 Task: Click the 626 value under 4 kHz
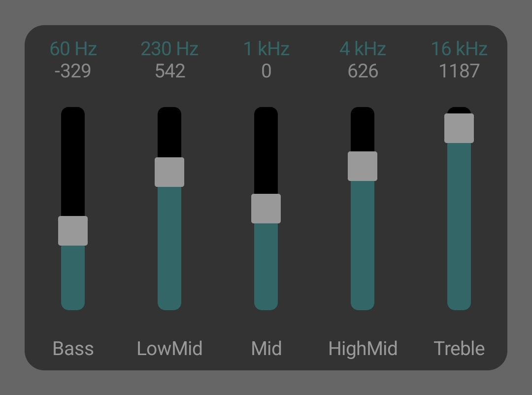(363, 71)
